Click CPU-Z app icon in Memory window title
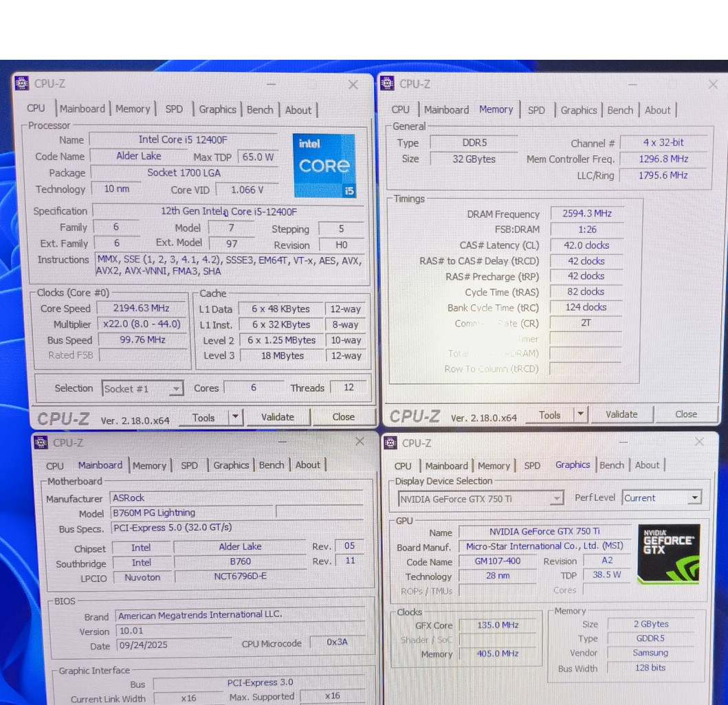 388,83
